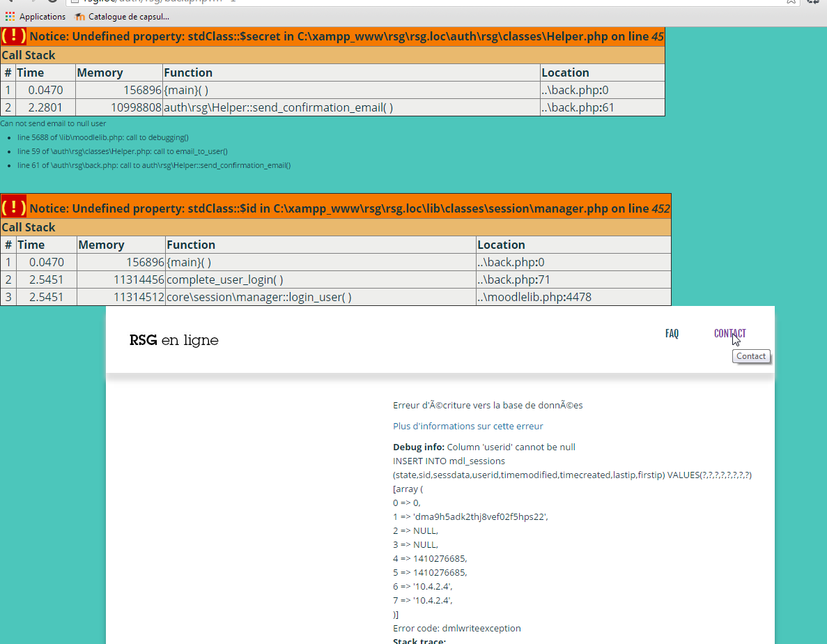Click the line 59 Helper.php email_to_user entry
The image size is (827, 644).
[x=123, y=151]
